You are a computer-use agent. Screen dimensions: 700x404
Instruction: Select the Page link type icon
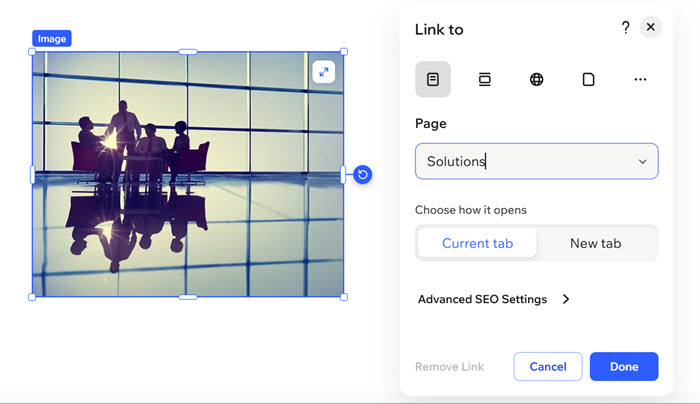tap(433, 79)
